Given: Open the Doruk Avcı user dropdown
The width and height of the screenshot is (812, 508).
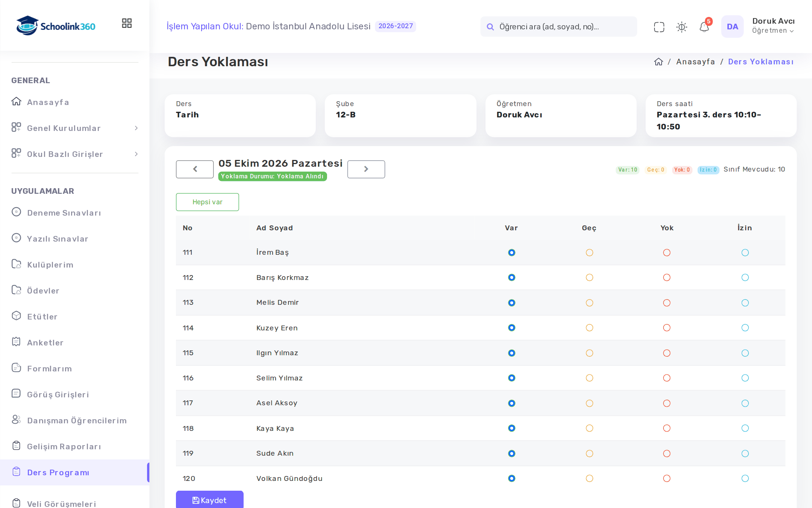Looking at the screenshot, I should tap(773, 26).
